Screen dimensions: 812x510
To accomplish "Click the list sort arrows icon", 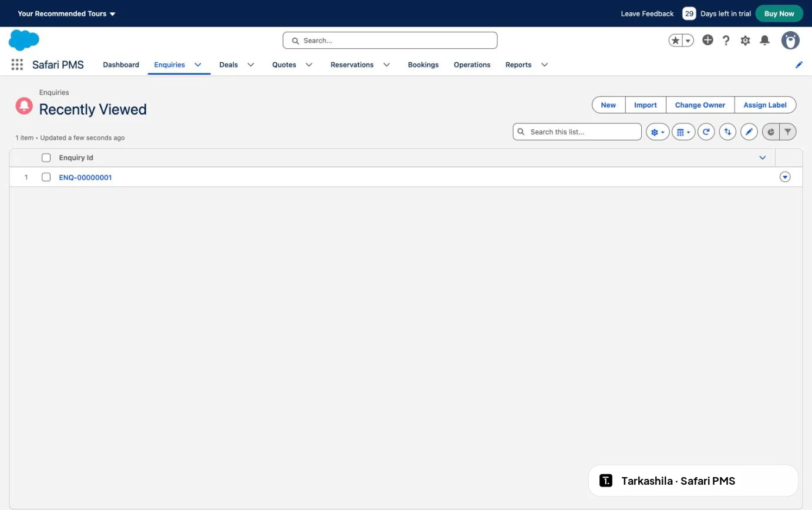I will tap(727, 132).
